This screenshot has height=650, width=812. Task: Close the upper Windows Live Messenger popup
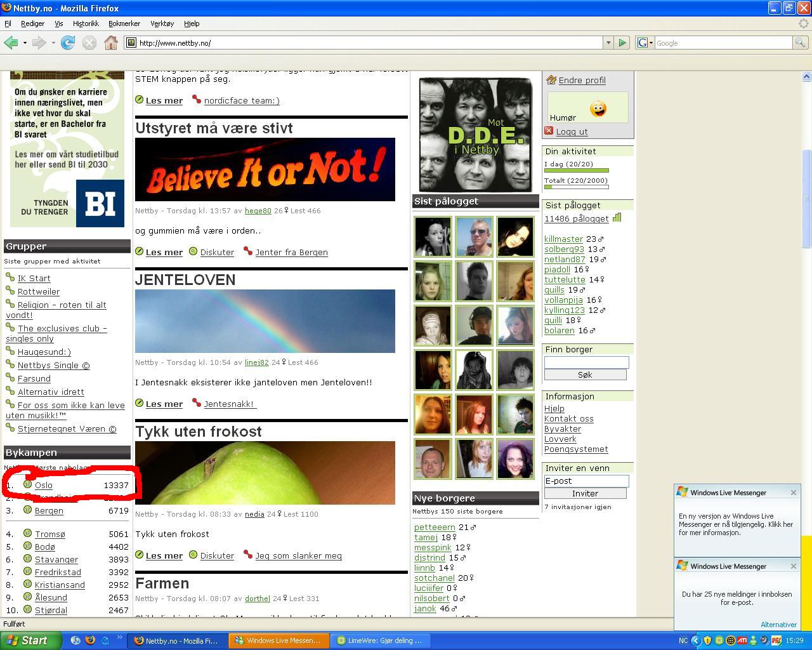(x=793, y=493)
